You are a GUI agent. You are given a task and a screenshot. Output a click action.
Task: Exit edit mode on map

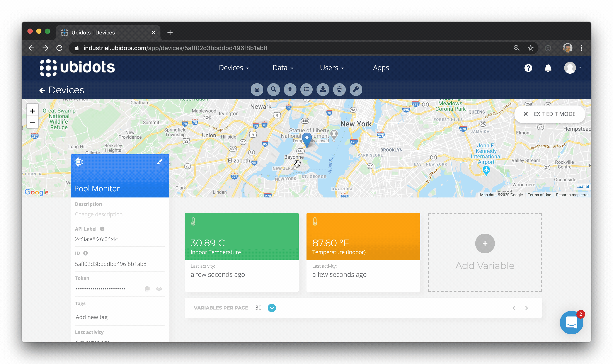[x=550, y=114]
